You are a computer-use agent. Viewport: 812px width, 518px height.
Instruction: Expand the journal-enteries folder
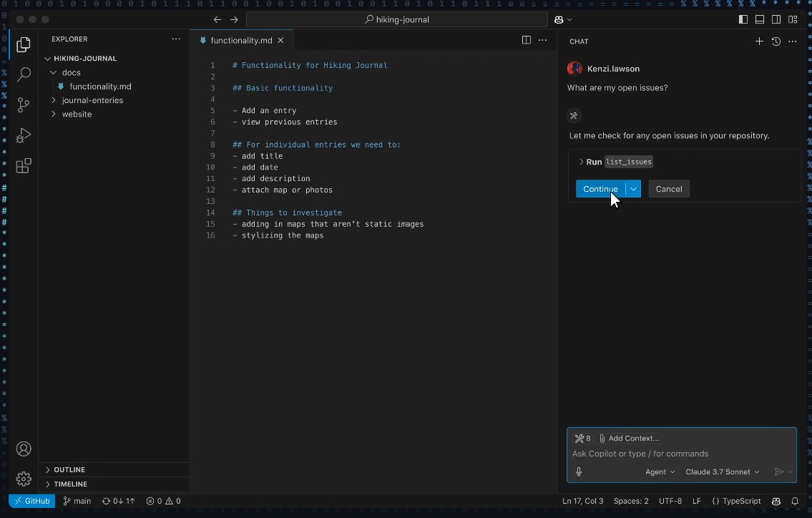92,100
